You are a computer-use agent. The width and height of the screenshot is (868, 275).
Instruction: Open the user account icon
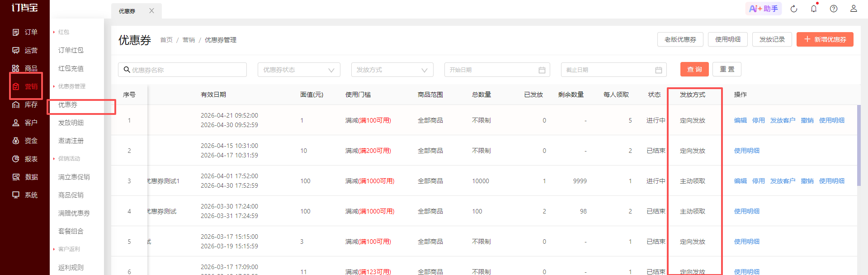[854, 9]
